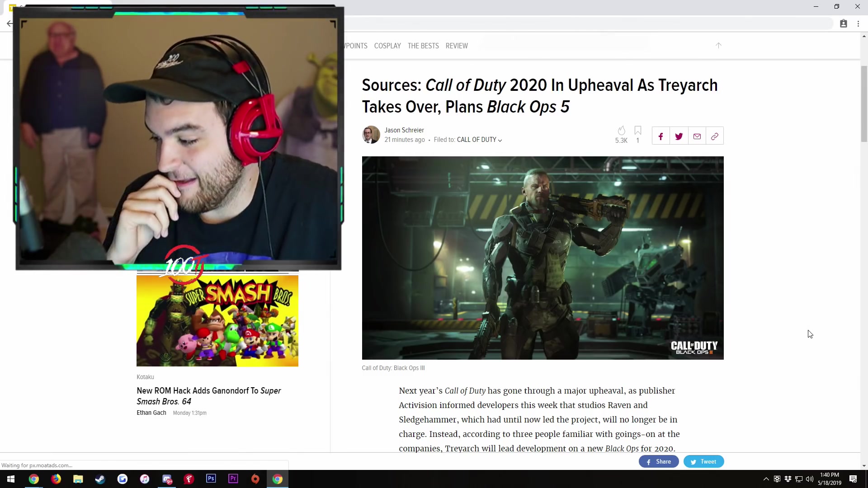Show hidden system tray icons
This screenshot has width=868, height=488.
point(766,479)
